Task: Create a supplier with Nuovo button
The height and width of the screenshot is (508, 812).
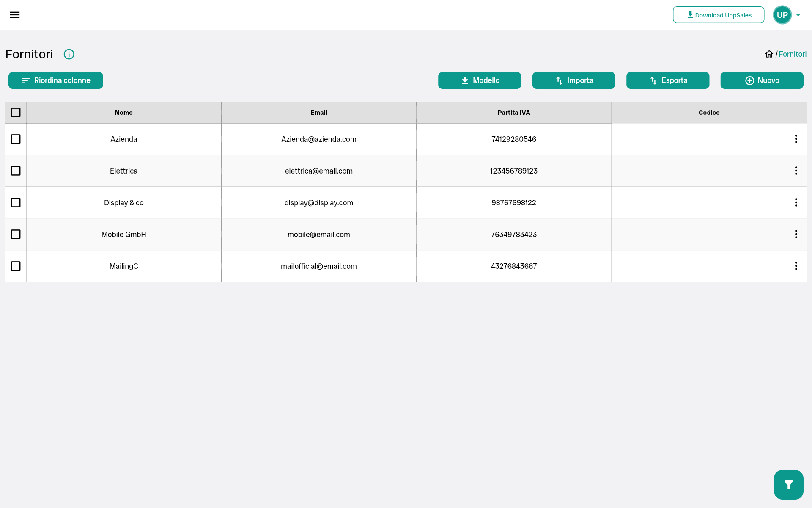Action: [762, 80]
